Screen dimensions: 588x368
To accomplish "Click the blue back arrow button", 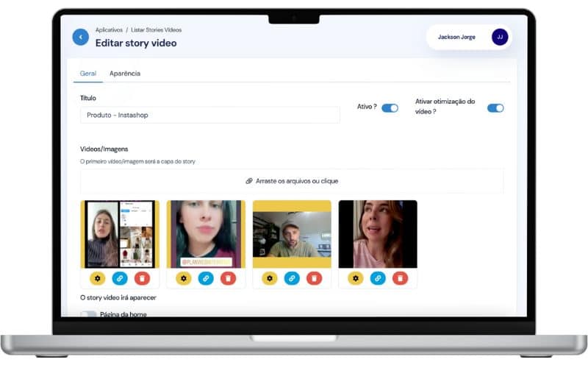I will (81, 37).
